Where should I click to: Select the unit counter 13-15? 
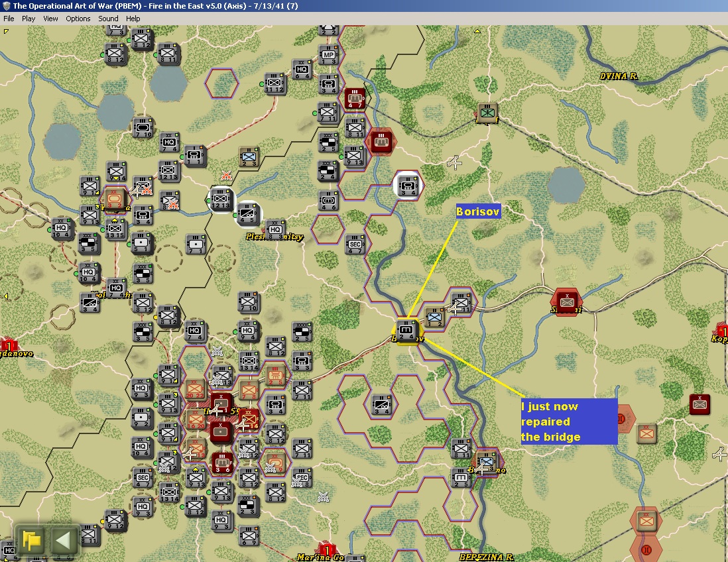coord(115,229)
